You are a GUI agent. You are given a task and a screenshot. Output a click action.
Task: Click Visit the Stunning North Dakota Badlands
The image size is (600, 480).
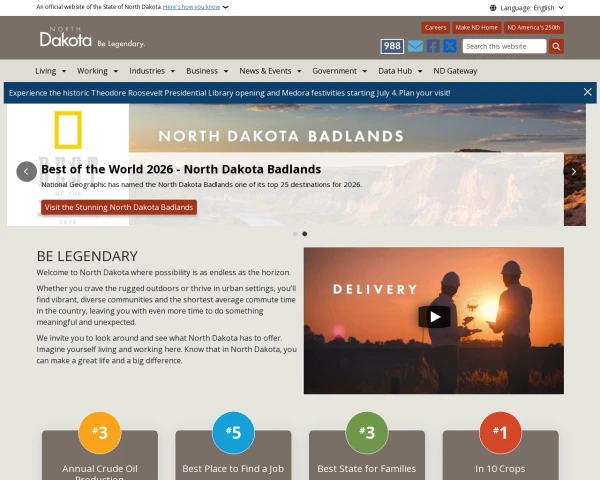(x=119, y=207)
